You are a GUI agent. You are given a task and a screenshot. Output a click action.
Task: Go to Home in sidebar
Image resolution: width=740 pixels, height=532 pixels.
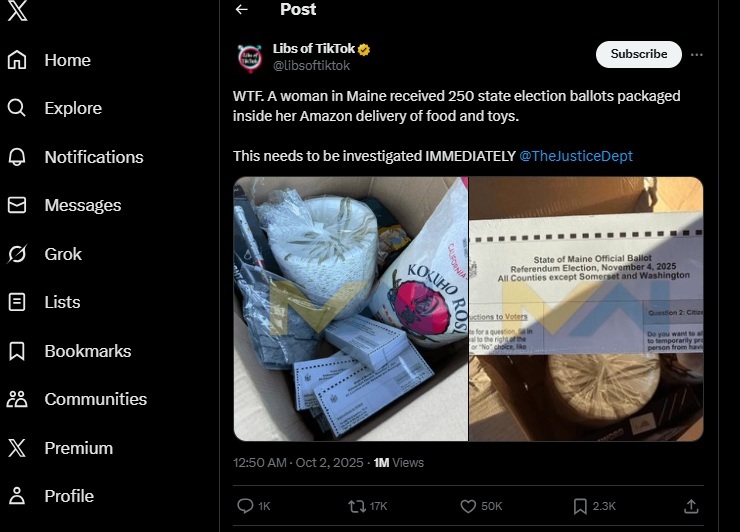tap(67, 60)
